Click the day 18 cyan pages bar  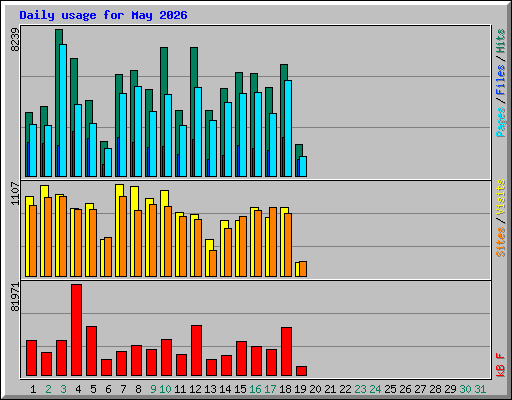(x=288, y=128)
